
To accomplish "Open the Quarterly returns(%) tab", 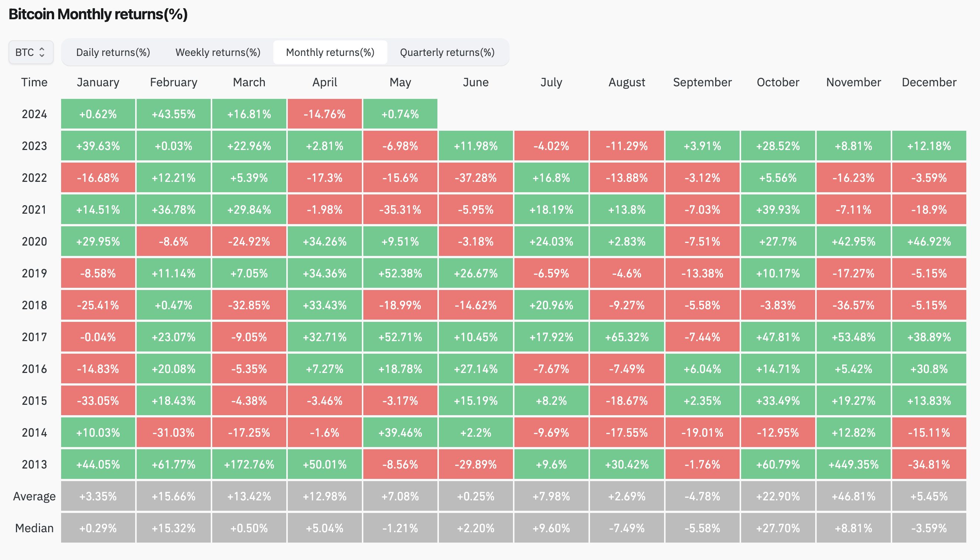I will coord(447,52).
